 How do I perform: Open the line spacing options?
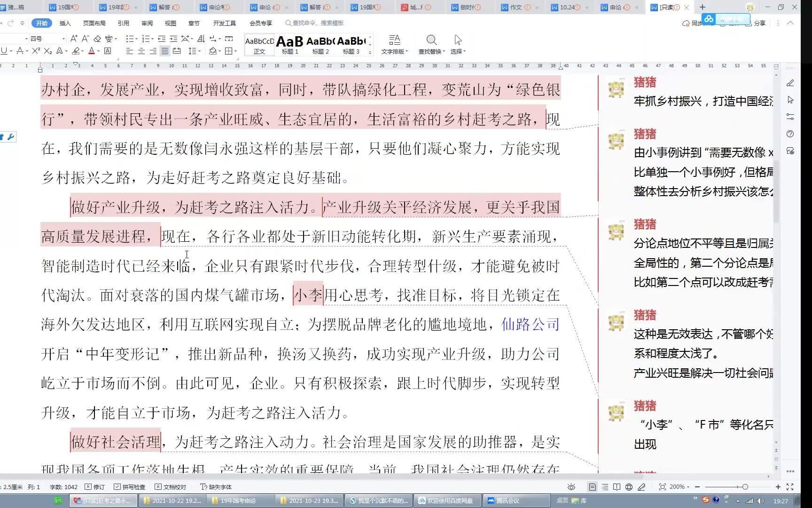click(192, 51)
